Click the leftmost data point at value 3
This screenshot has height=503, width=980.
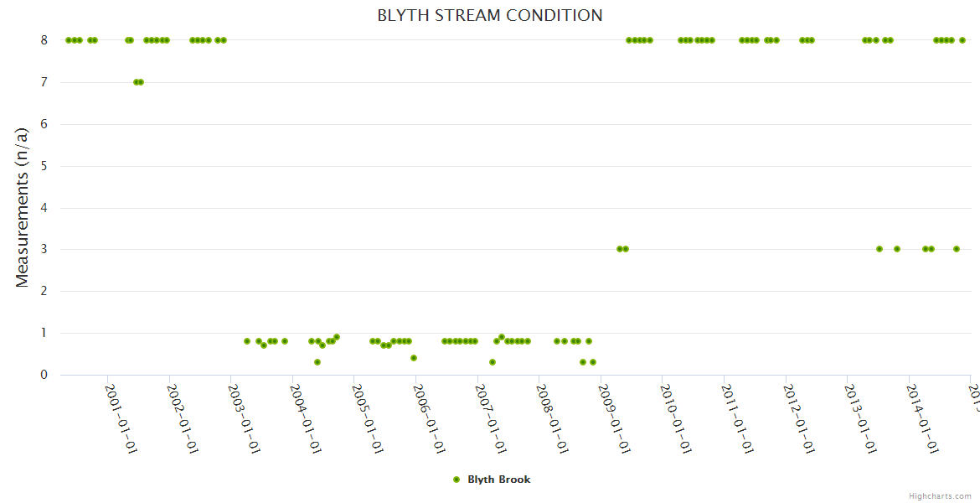point(620,249)
